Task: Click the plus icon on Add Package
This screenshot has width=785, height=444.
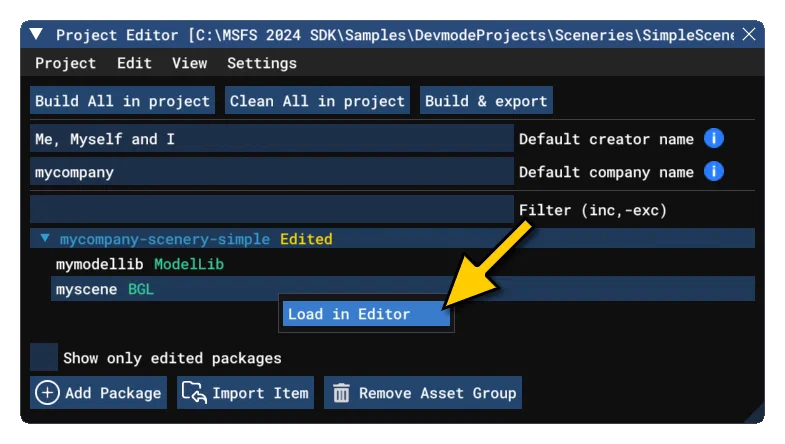Action: [48, 393]
